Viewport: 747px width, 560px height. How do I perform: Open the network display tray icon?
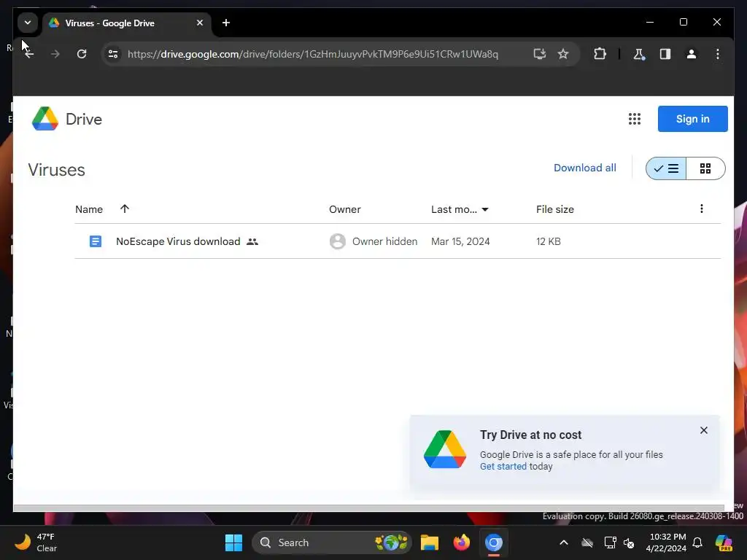point(610,542)
